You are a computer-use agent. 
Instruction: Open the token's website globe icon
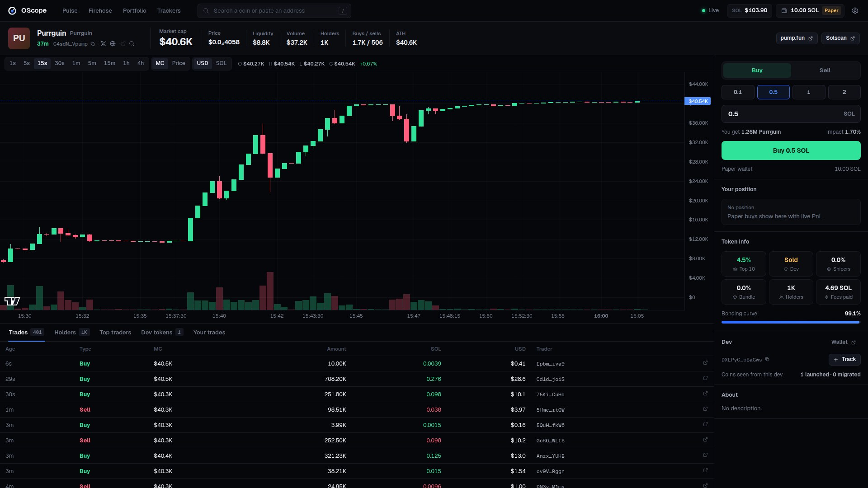click(x=113, y=44)
